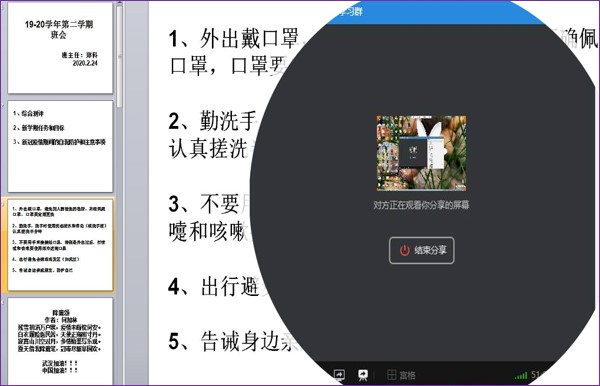Click the 结束分享 end sharing button
The height and width of the screenshot is (386, 600).
pos(422,251)
